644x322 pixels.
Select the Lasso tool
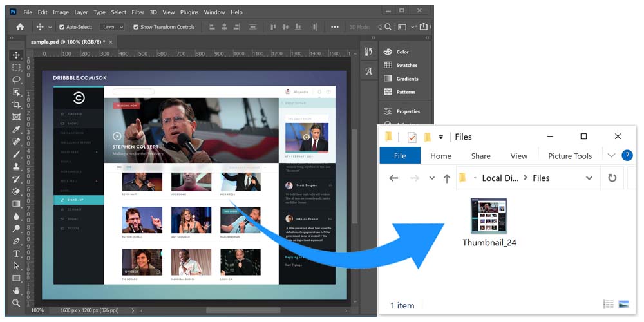[16, 80]
